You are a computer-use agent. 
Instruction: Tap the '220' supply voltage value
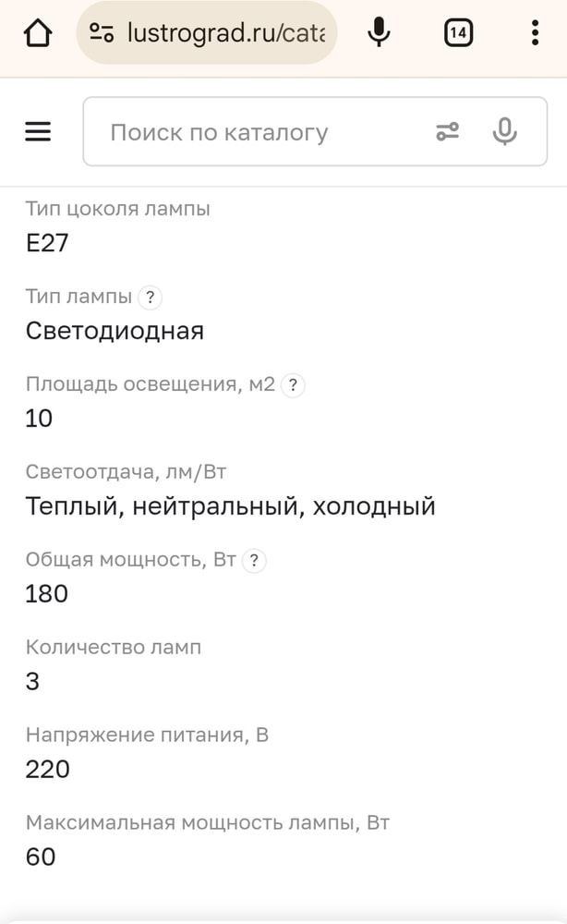[48, 769]
